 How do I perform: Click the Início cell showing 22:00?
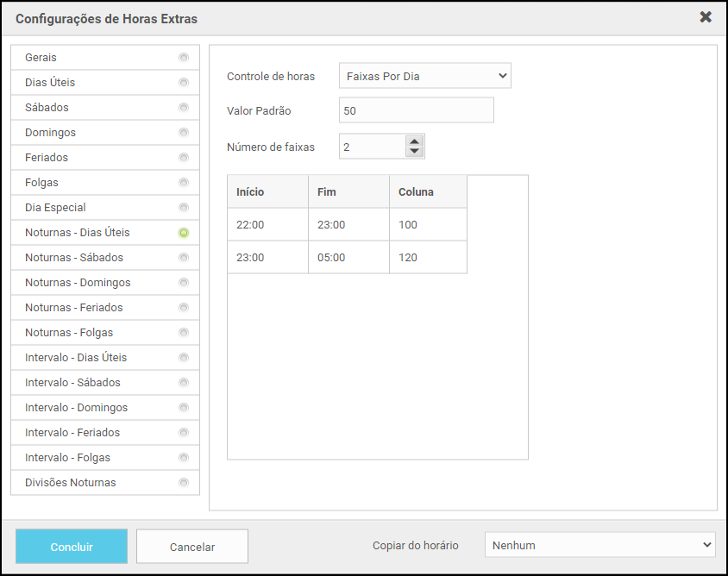(x=267, y=225)
